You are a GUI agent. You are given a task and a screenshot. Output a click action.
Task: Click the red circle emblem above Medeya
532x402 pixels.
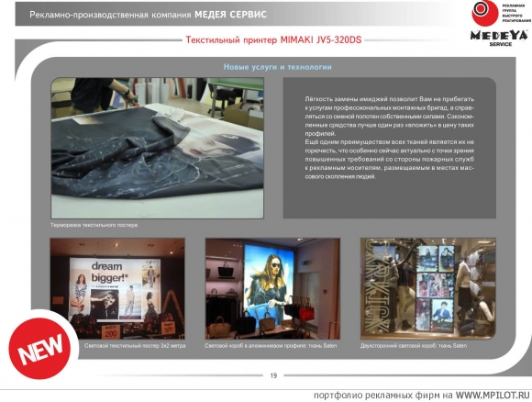484,13
